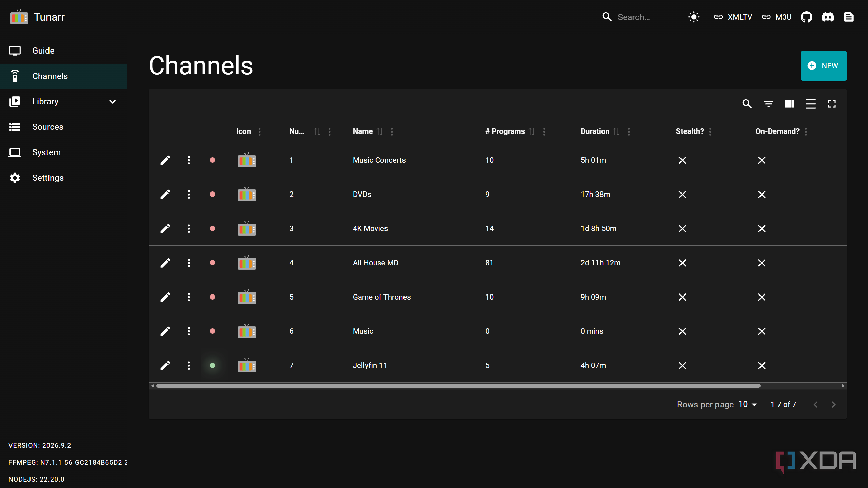Select Channels in sidebar
The width and height of the screenshot is (868, 488).
click(x=64, y=76)
